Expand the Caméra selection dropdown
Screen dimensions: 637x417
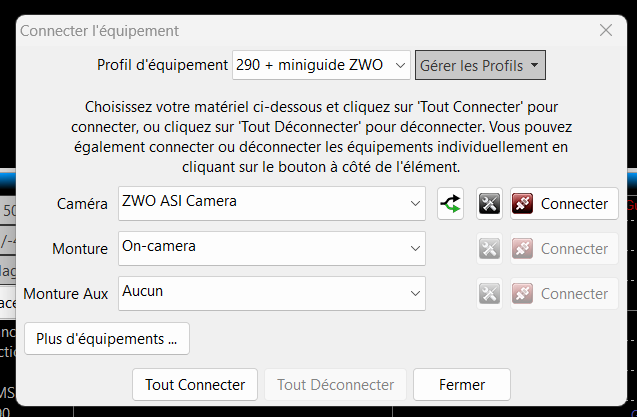[x=272, y=203]
